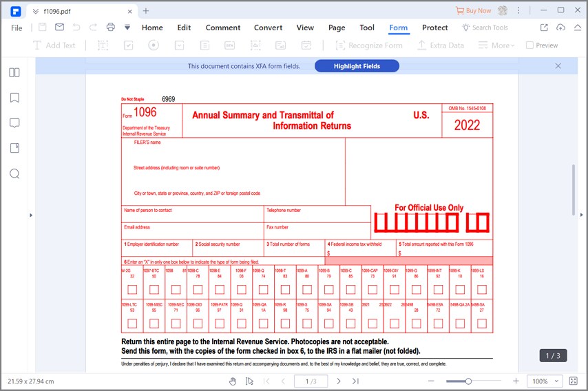Click the redo arrow icon
This screenshot has height=391, width=588.
[93, 27]
